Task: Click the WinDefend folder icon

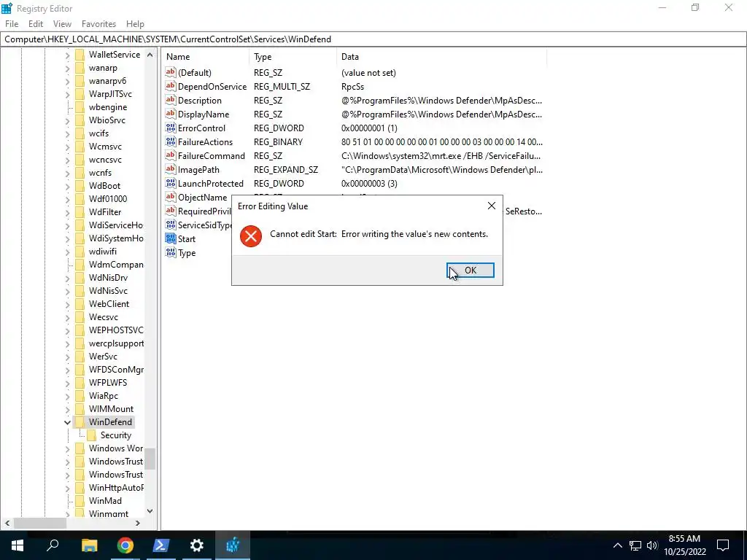Action: click(80, 422)
